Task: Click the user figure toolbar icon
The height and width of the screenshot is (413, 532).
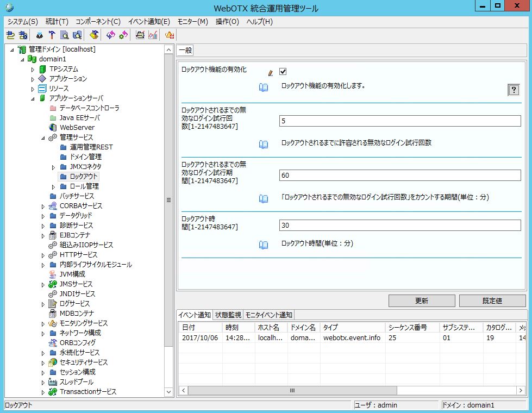Action: (x=40, y=35)
